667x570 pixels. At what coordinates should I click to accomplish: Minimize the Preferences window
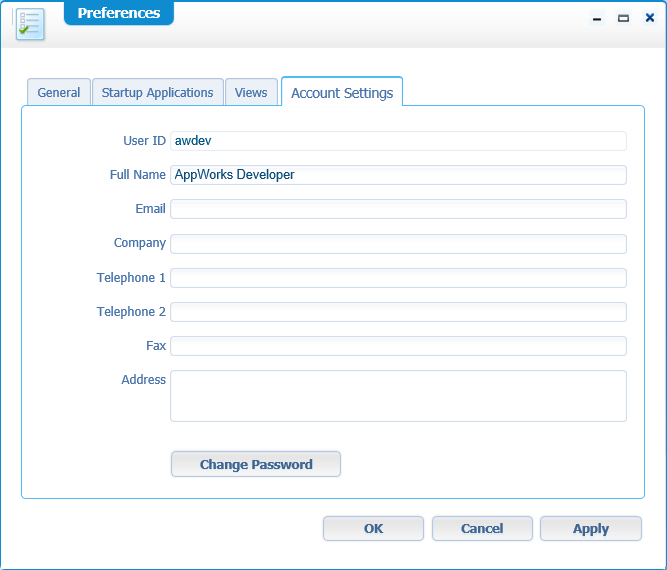597,18
